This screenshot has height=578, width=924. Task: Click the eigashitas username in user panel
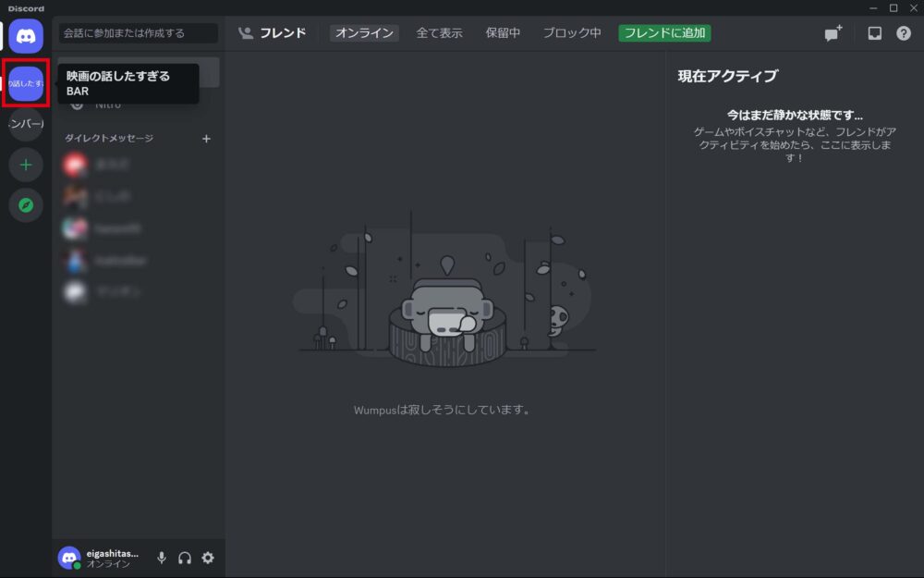(x=112, y=553)
